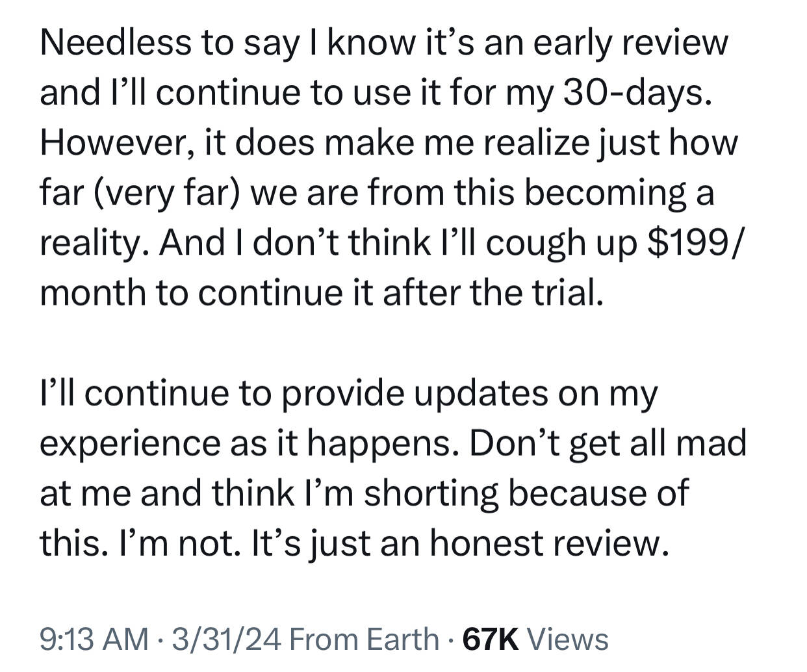Open the 9:13 AM timestamp link
The height and width of the screenshot is (672, 807).
[x=94, y=640]
